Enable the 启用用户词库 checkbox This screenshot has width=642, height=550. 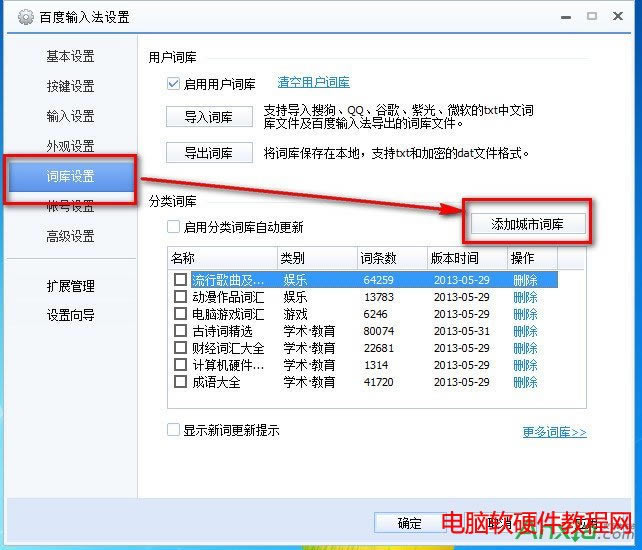[174, 84]
